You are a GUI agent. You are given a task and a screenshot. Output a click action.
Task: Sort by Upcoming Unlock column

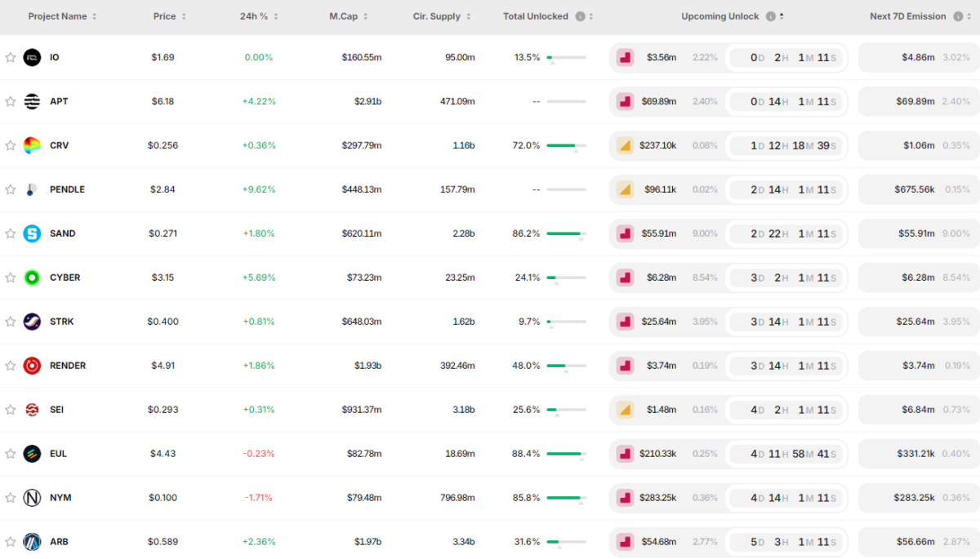point(782,16)
